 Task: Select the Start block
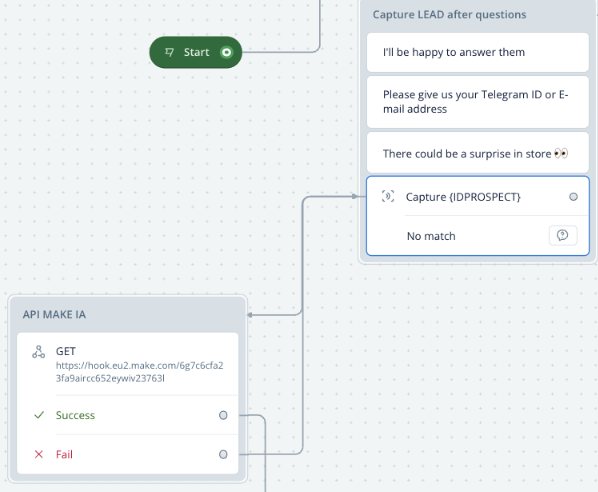coord(196,52)
